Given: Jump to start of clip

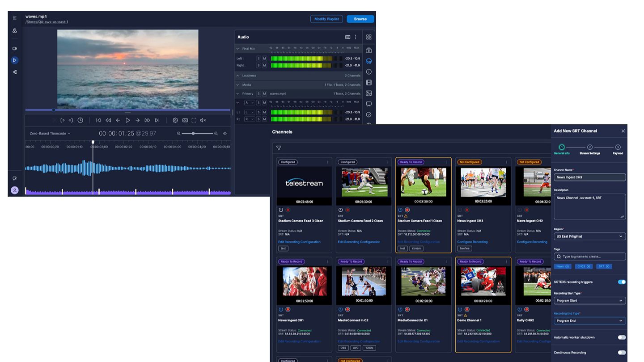Looking at the screenshot, I should tap(98, 120).
